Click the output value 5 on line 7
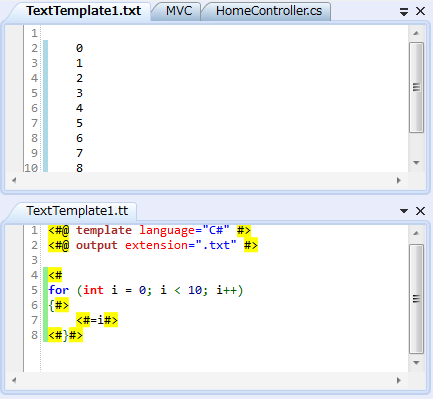 [x=79, y=123]
